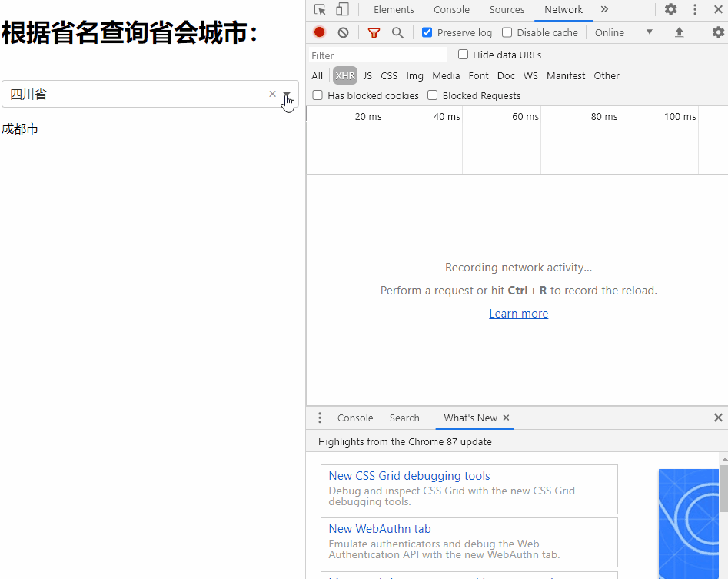Uncheck Preserve log
This screenshot has height=579, width=728.
(427, 32)
